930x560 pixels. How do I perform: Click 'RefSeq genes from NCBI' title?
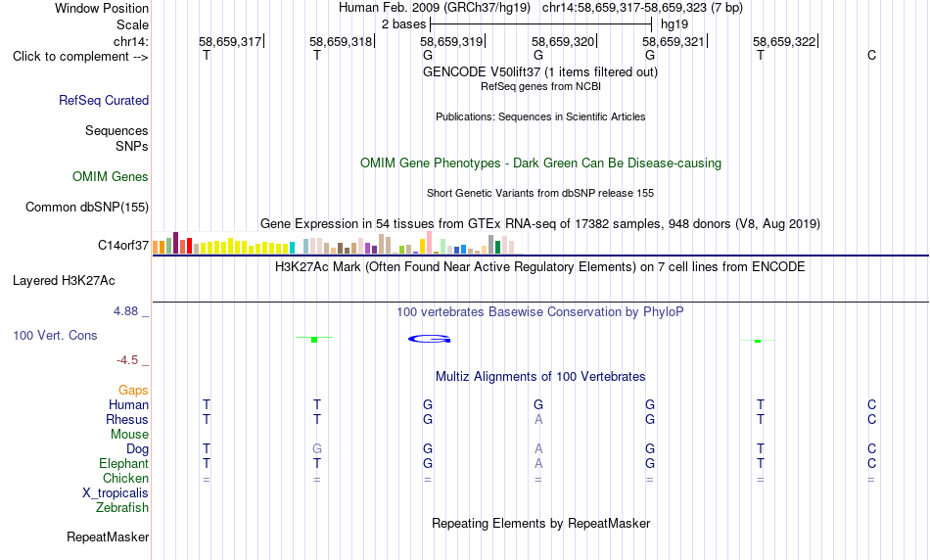coord(541,86)
